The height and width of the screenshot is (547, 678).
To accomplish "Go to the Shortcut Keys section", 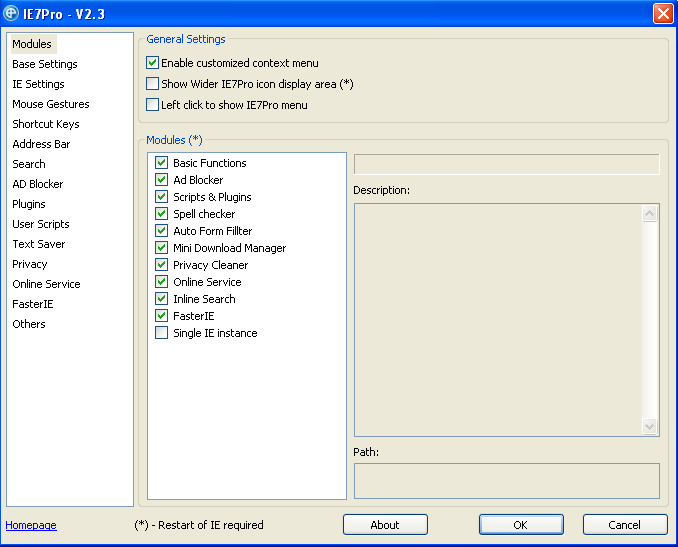I will coord(46,124).
